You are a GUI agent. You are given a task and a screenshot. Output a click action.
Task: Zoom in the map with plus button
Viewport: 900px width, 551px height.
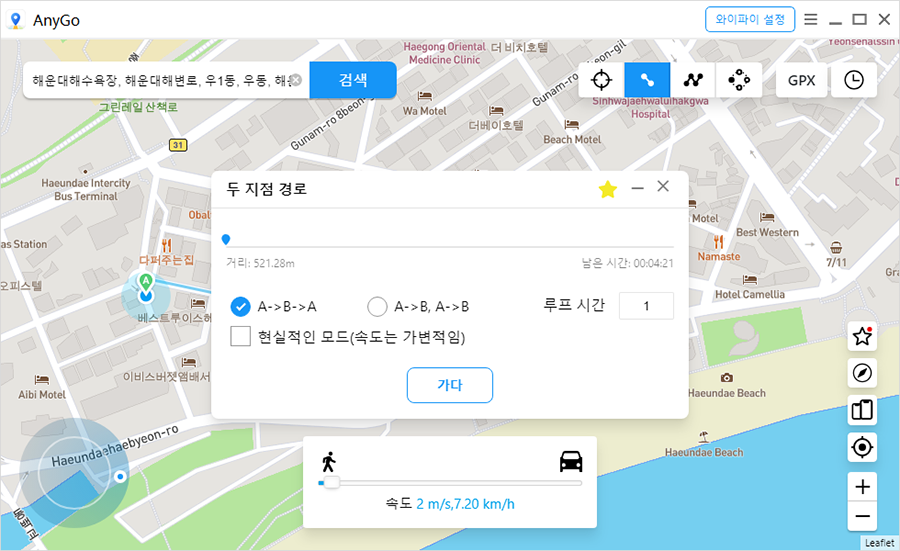(862, 487)
